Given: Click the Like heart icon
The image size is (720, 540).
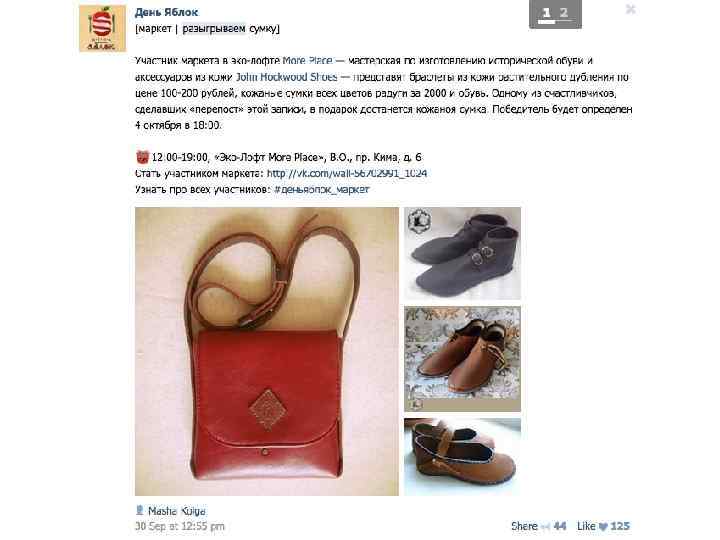Looking at the screenshot, I should 603,527.
